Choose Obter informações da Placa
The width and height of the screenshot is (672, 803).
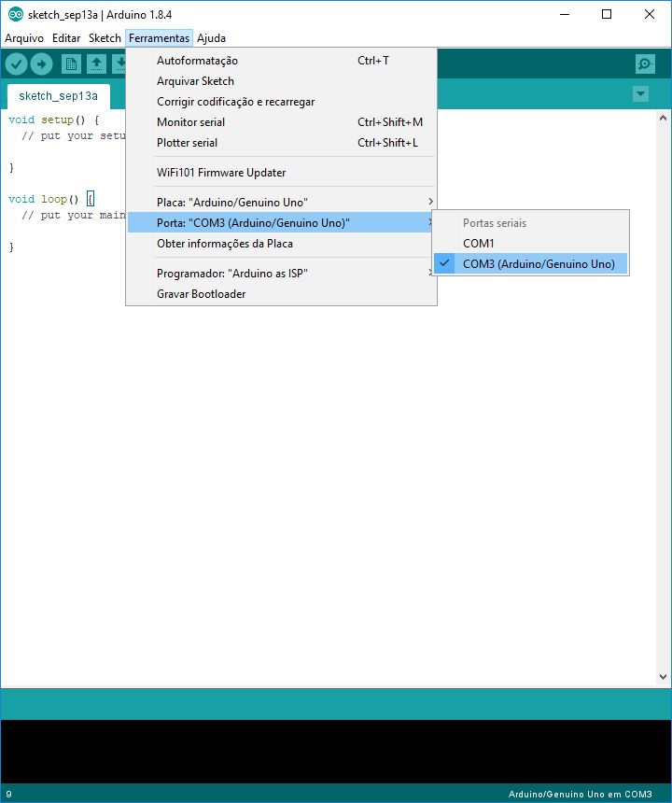(281, 244)
